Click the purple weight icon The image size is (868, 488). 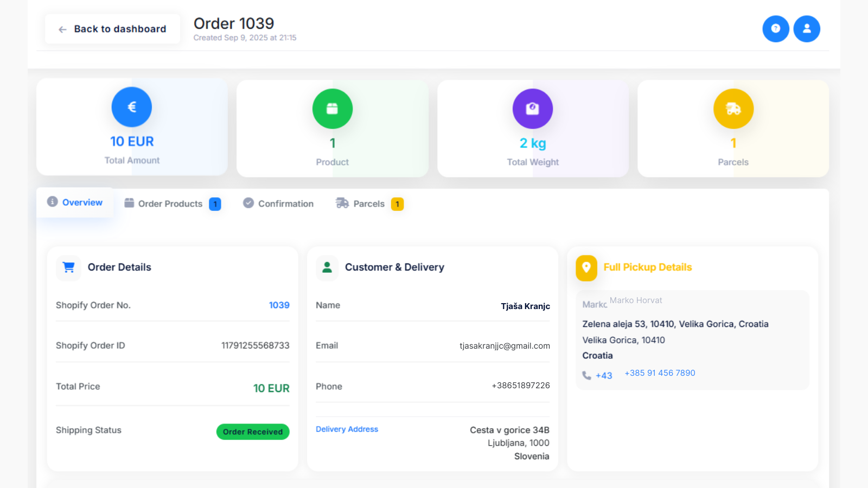[x=533, y=108]
